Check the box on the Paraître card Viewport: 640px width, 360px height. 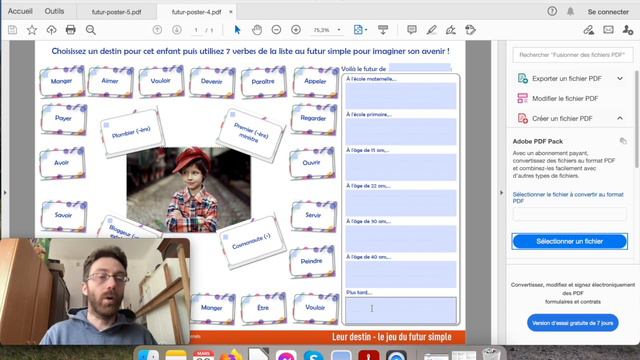pos(246,73)
